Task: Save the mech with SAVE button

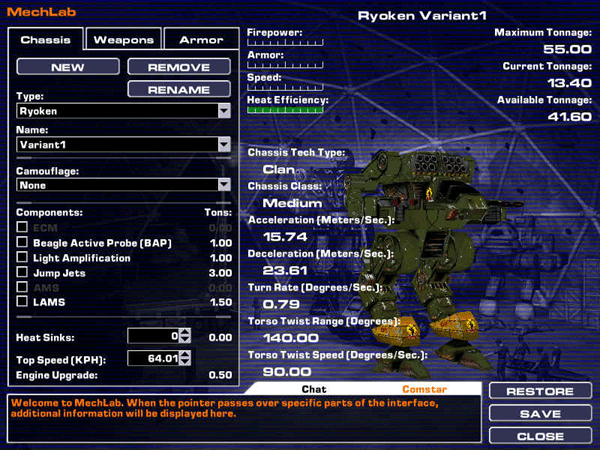Action: click(540, 414)
